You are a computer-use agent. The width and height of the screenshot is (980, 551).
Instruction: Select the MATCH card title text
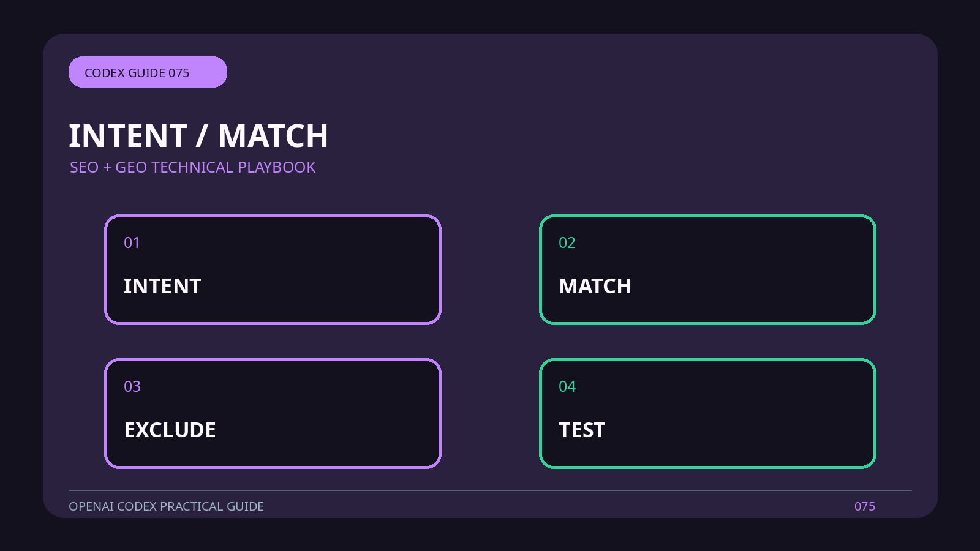click(x=595, y=286)
